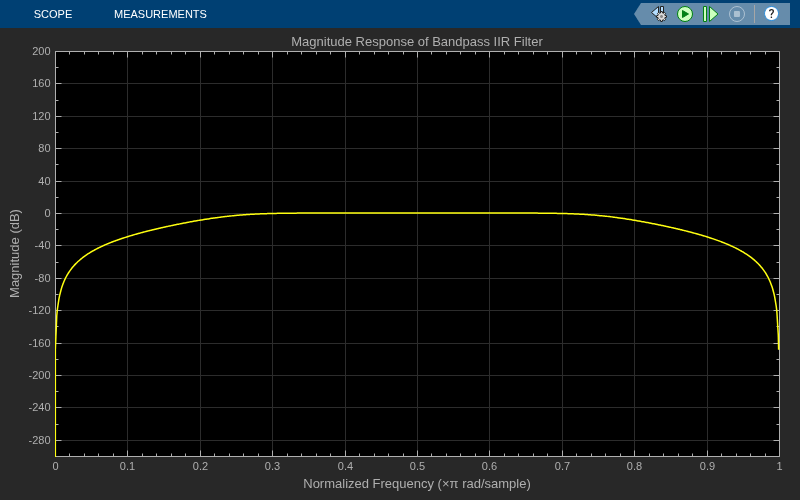Open the stepping options gear icon
This screenshot has height=500, width=800.
[x=659, y=14]
